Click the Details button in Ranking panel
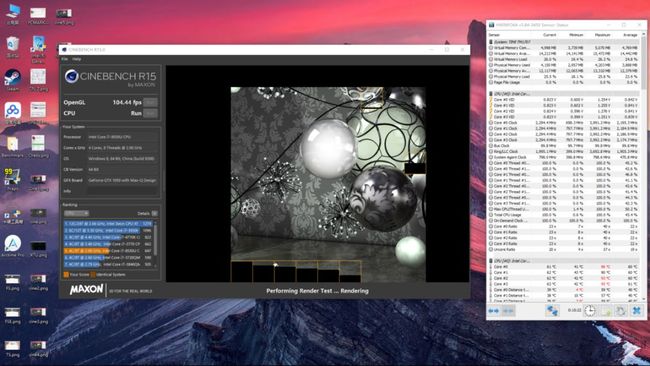Screen dimensions: 650x366 click(x=154, y=213)
